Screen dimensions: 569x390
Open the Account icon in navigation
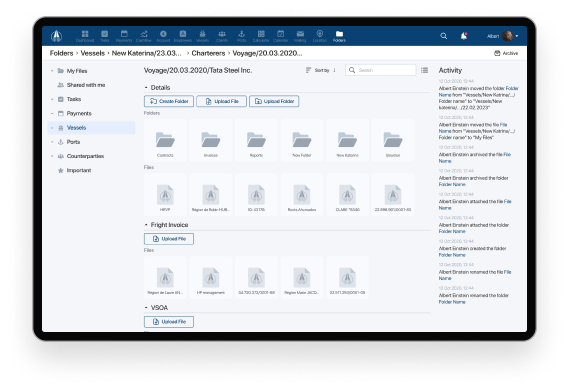tap(163, 36)
